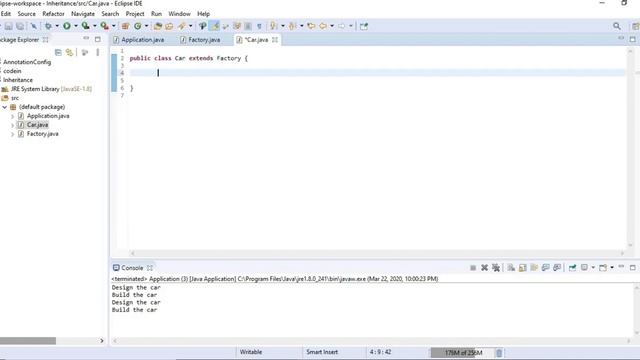Click the Package Explorer horizontal scrollbar thumb
This screenshot has height=360, width=640.
click(28, 340)
